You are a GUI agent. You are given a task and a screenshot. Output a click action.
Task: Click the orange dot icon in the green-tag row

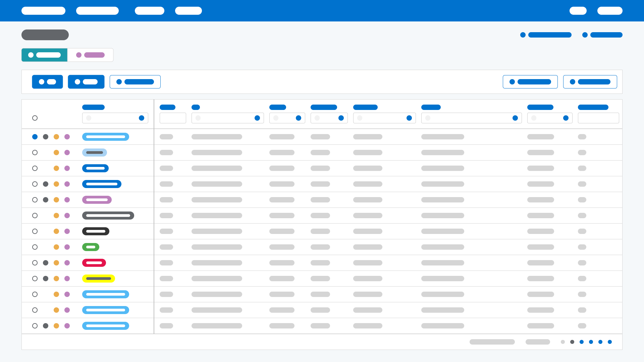[x=56, y=247]
